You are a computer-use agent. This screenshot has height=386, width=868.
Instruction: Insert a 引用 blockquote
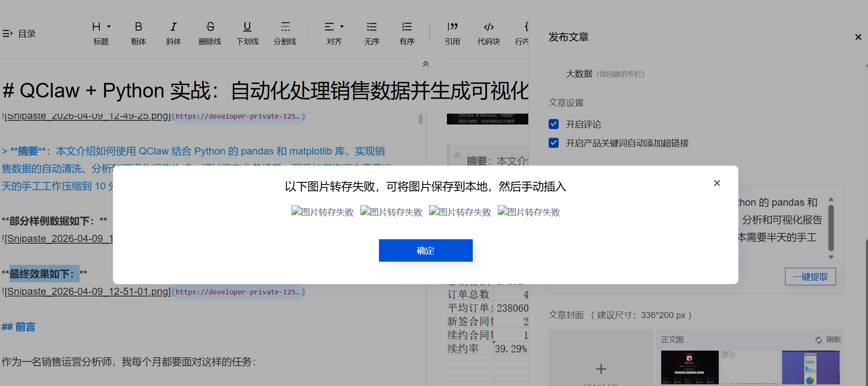[452, 34]
